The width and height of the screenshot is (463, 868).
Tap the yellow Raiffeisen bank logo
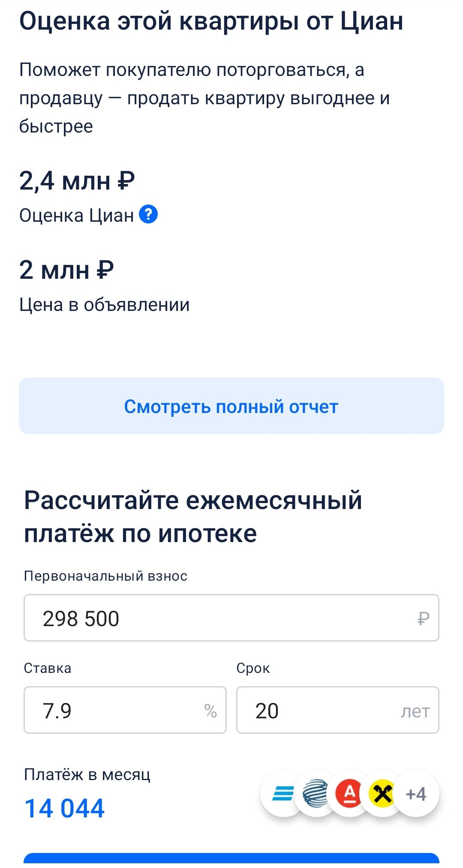382,793
